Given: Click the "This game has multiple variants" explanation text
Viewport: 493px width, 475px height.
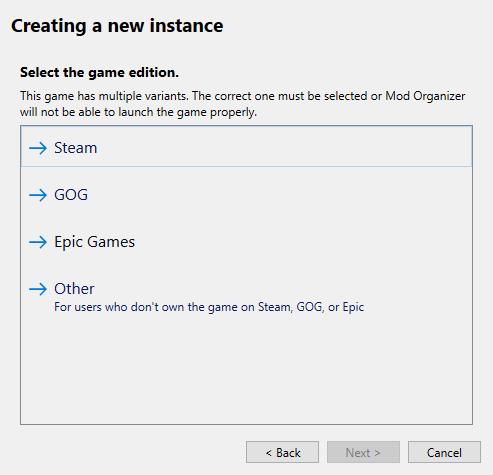Looking at the screenshot, I should (x=242, y=104).
